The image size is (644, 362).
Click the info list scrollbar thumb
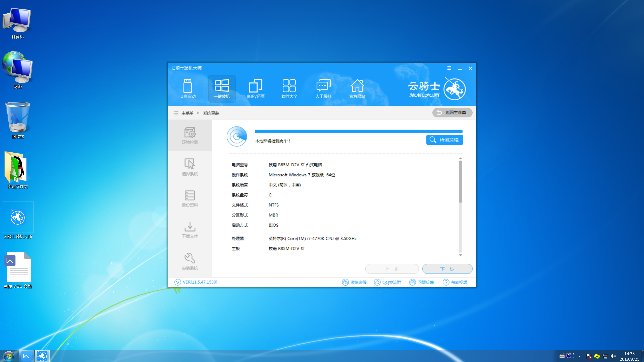pos(461,182)
